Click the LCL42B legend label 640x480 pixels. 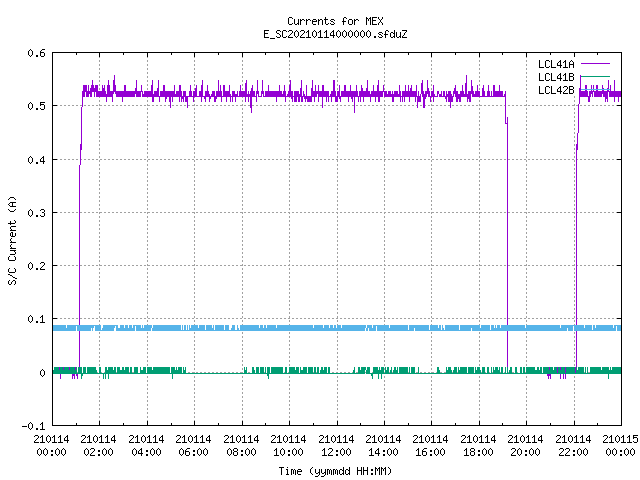click(556, 90)
